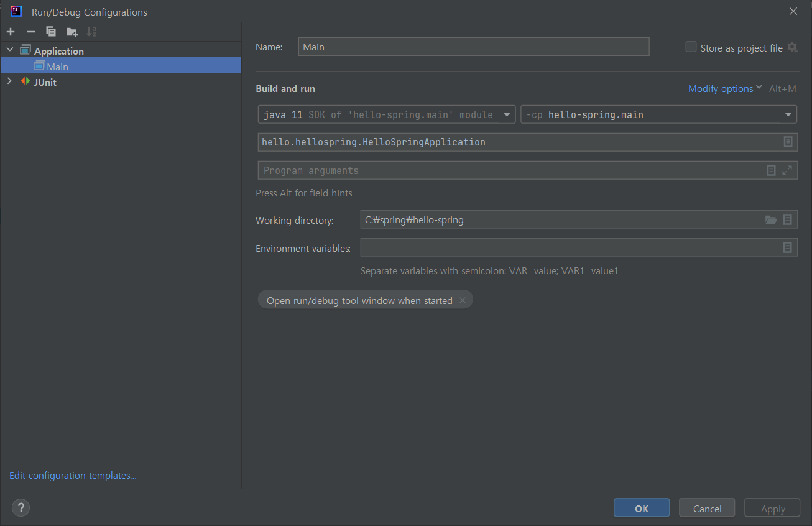
Task: Confirm with the OK button
Action: click(642, 508)
